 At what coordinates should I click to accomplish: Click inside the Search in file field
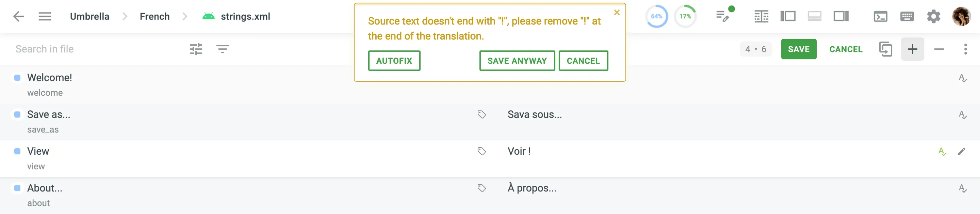[x=45, y=49]
